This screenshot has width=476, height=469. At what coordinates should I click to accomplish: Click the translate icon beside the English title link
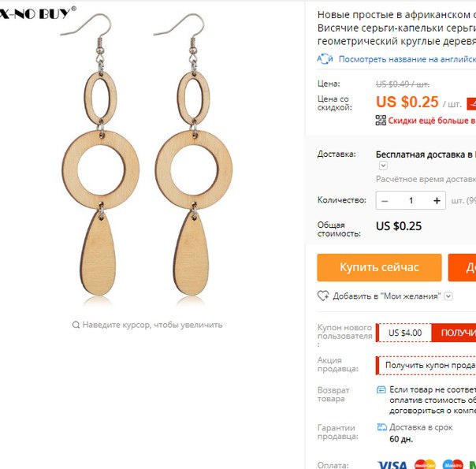(x=325, y=59)
